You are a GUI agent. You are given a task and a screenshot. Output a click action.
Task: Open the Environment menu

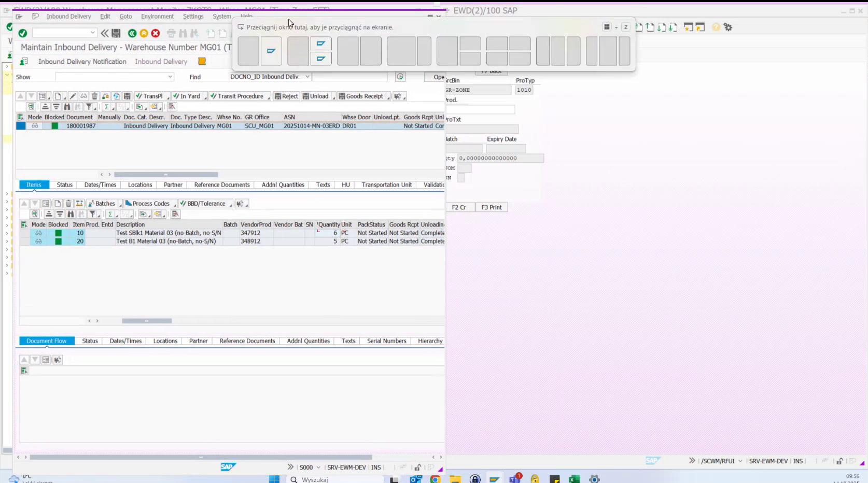click(158, 16)
